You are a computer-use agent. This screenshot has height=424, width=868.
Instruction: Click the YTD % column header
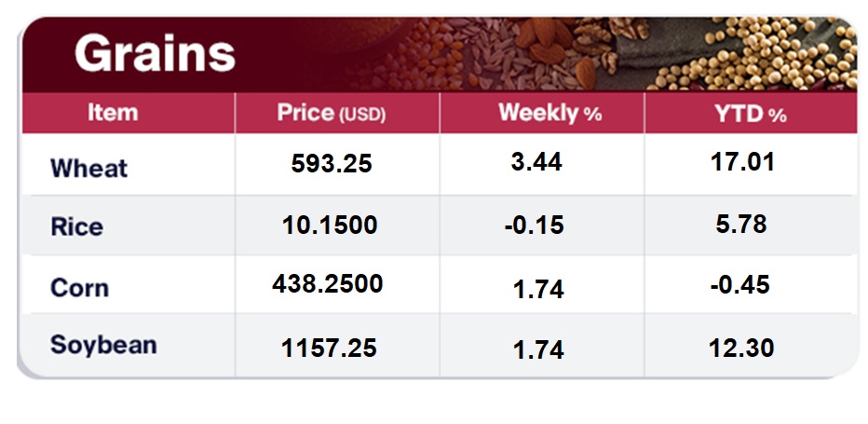(x=751, y=114)
